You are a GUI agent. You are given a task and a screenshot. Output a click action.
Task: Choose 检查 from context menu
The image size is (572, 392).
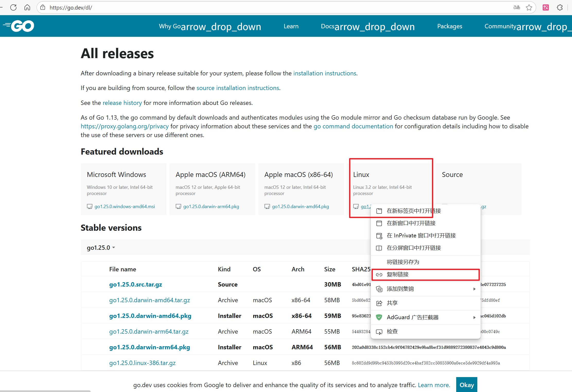426,332
